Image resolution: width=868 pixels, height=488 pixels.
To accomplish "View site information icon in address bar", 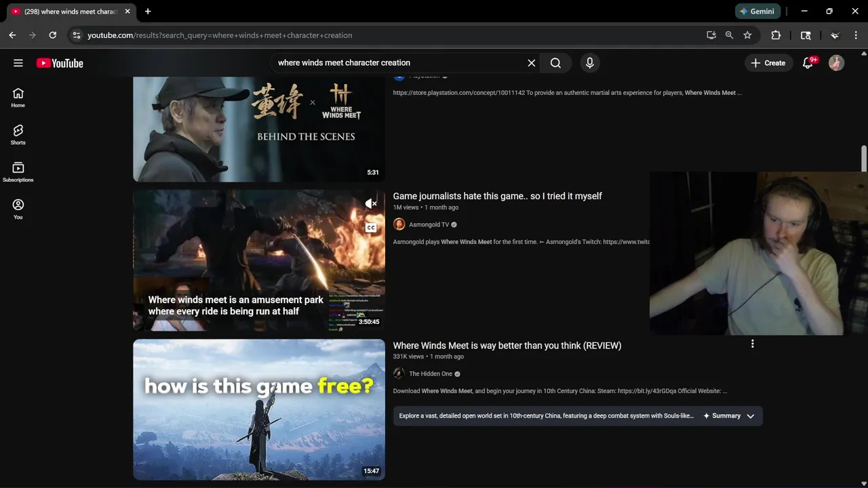I will point(76,35).
